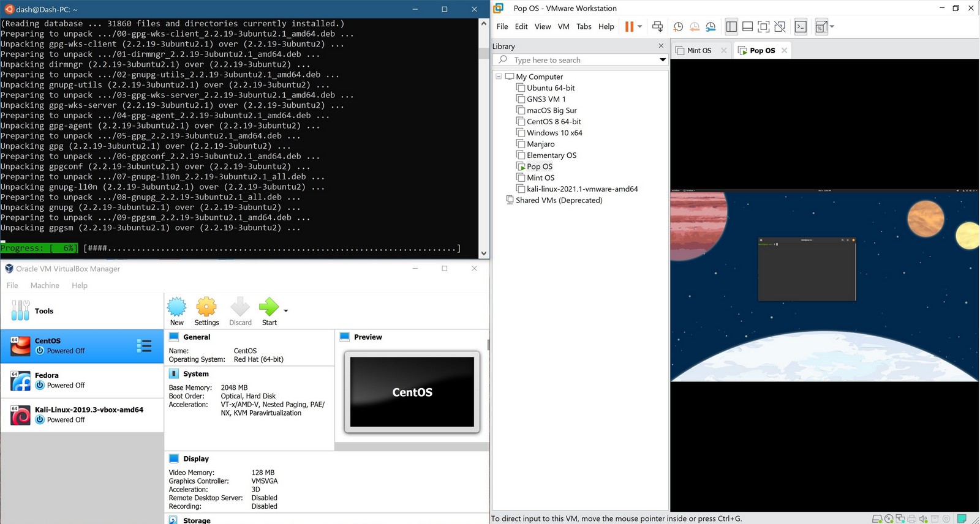Enter full screen mode in VMware
The height and width of the screenshot is (524, 980).
763,27
